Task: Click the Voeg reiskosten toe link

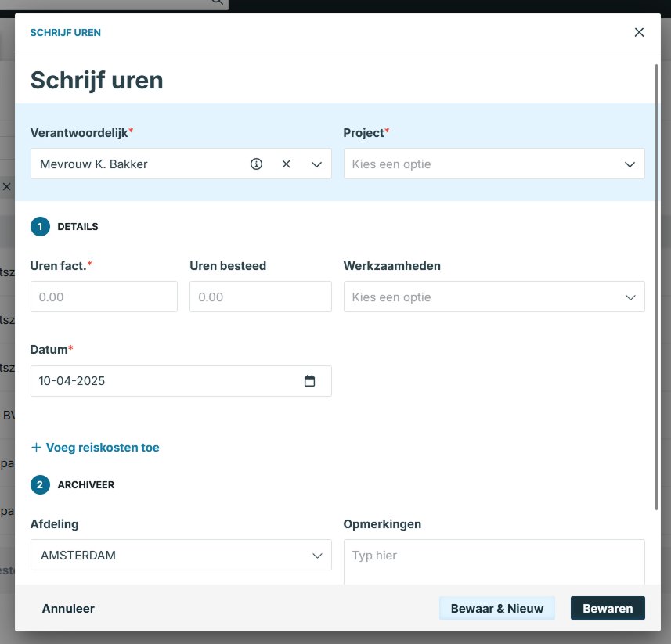Action: click(x=103, y=448)
